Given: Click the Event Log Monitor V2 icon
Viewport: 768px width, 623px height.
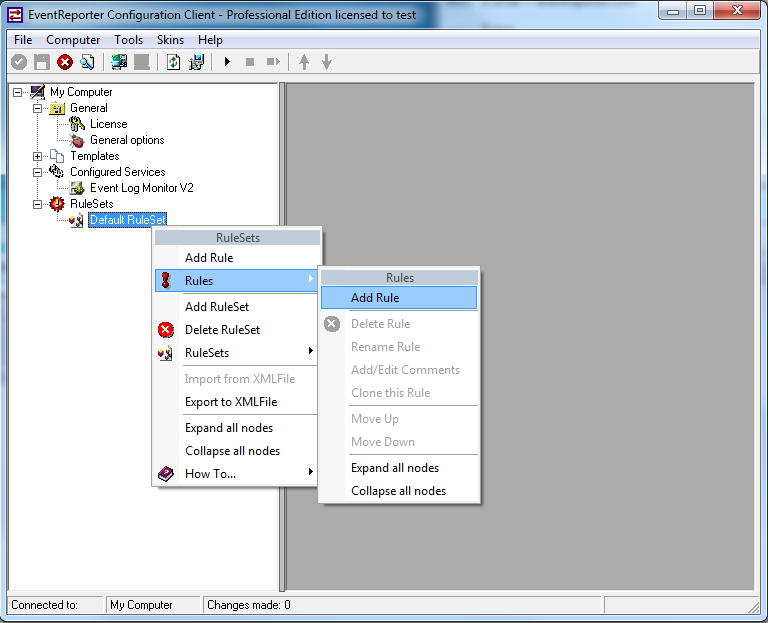Looking at the screenshot, I should click(x=77, y=188).
